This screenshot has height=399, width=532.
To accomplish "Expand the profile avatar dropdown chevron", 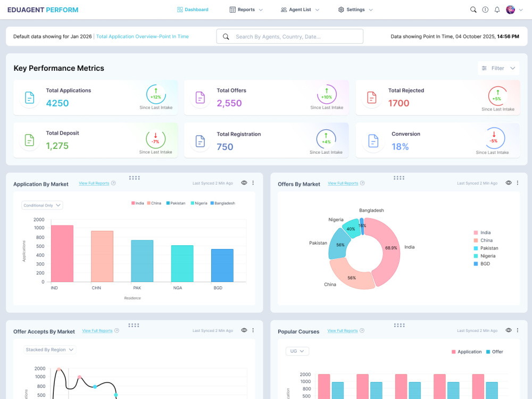I will [x=521, y=10].
